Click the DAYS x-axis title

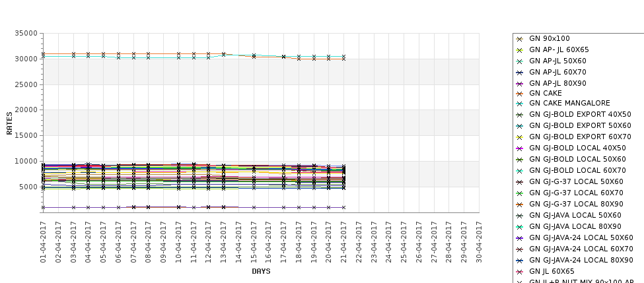tap(261, 271)
